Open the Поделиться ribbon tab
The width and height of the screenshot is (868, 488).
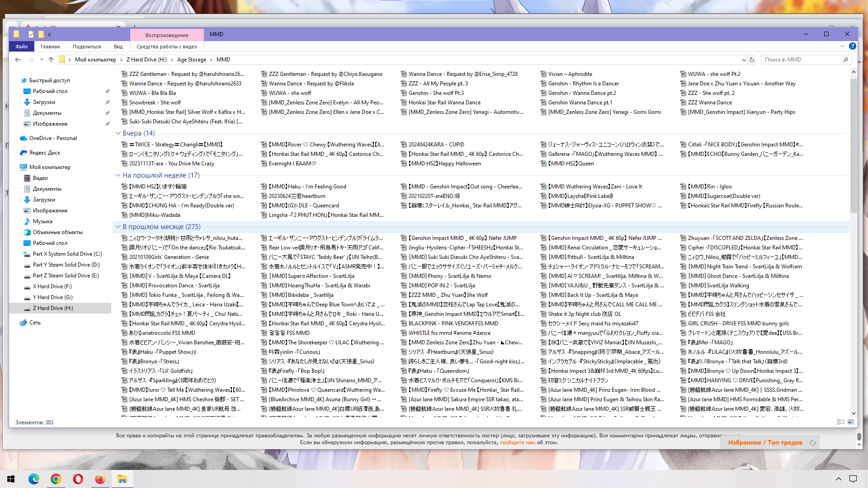[x=87, y=47]
